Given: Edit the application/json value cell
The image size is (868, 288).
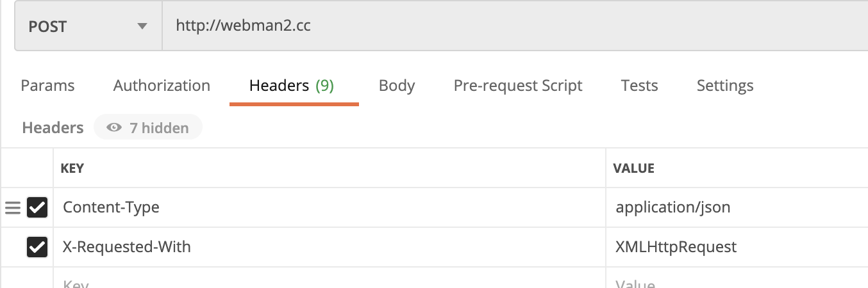Looking at the screenshot, I should click(737, 207).
